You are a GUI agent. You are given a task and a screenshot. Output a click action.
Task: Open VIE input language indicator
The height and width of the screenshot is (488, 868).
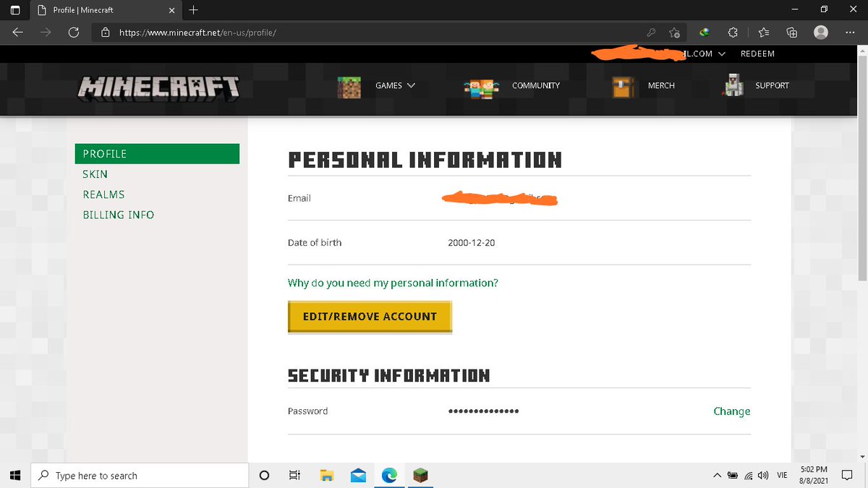[782, 475]
